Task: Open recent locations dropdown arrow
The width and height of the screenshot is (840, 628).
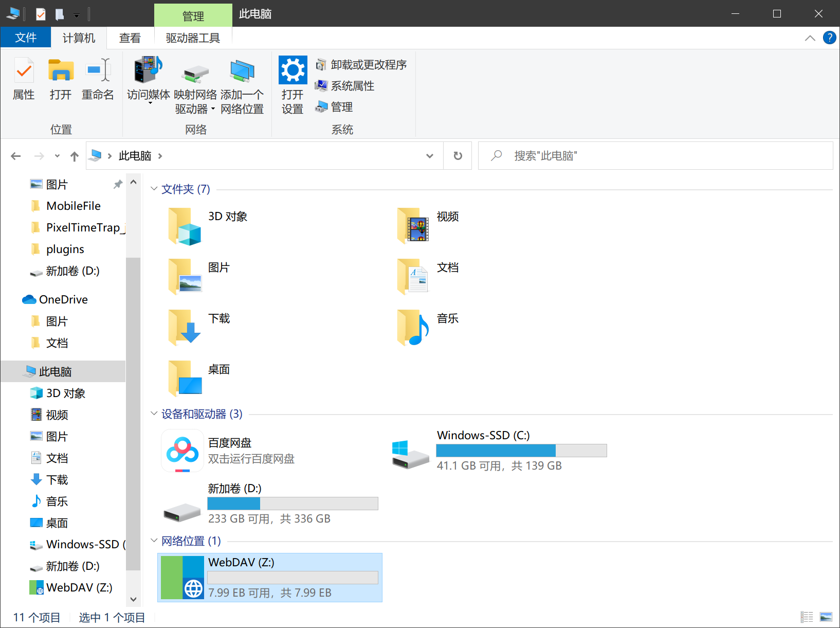Action: click(x=57, y=156)
